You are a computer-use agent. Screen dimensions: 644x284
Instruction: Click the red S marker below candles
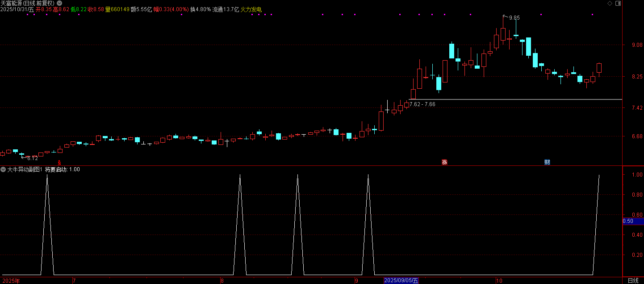click(59, 163)
